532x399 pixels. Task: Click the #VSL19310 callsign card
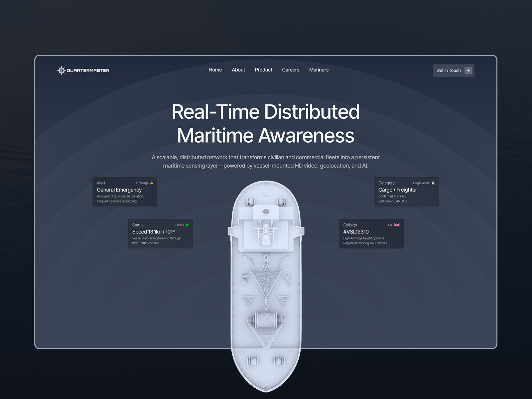(371, 234)
